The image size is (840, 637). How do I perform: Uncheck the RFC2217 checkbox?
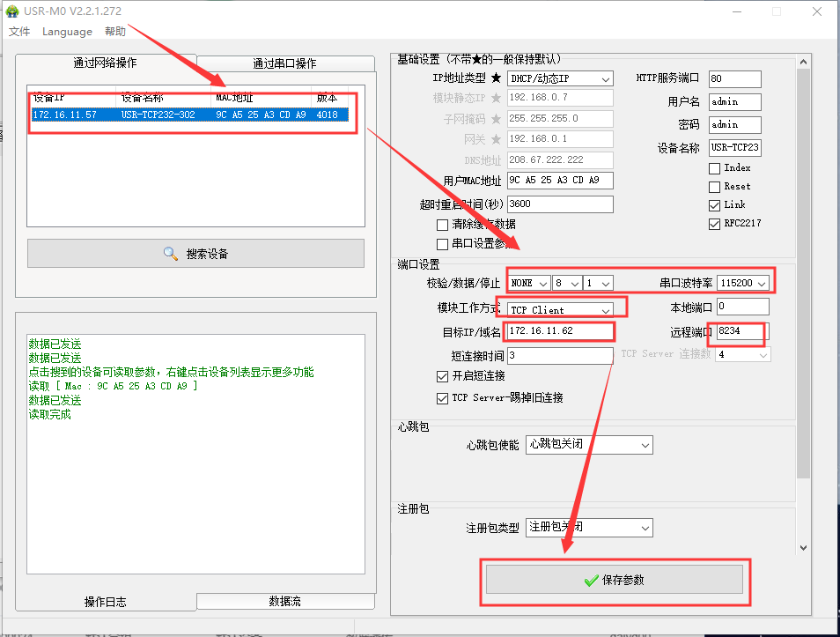[715, 224]
